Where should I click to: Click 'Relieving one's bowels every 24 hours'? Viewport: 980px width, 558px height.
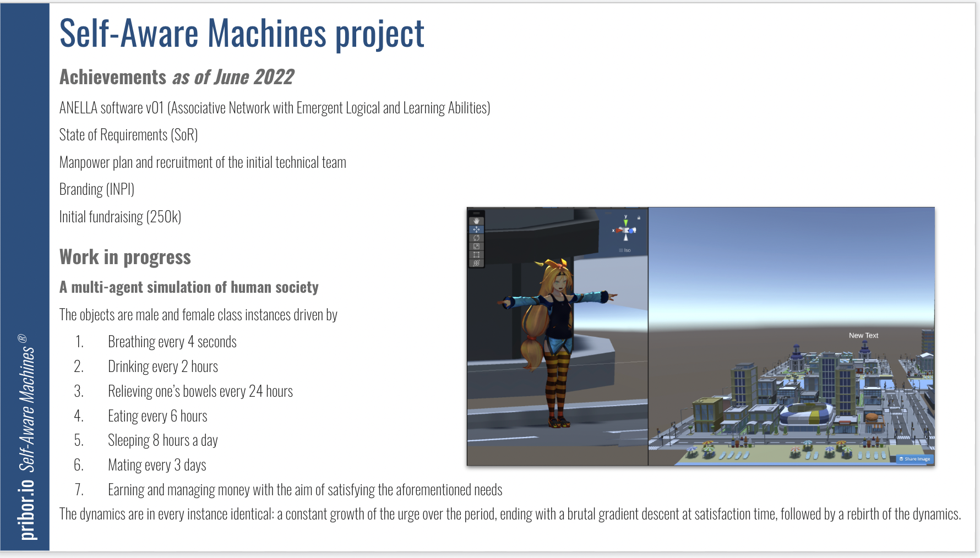click(x=200, y=391)
